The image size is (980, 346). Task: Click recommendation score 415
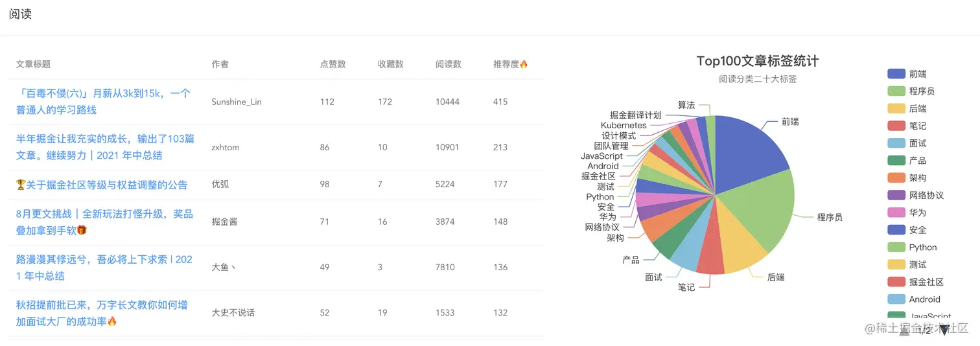coord(500,102)
